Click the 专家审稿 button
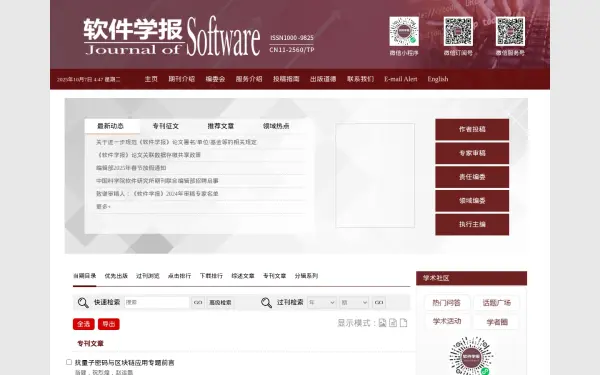The image size is (600, 375). (x=472, y=153)
